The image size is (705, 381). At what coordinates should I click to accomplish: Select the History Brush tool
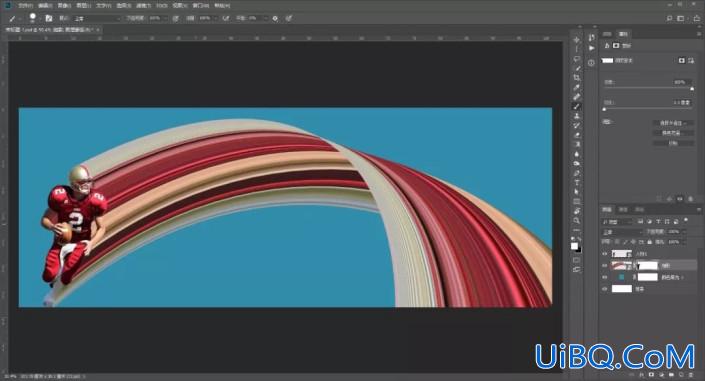pos(577,125)
